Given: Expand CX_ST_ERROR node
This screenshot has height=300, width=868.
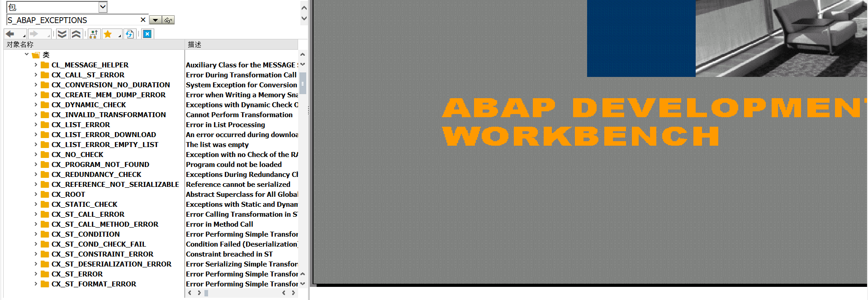Looking at the screenshot, I should (x=36, y=274).
